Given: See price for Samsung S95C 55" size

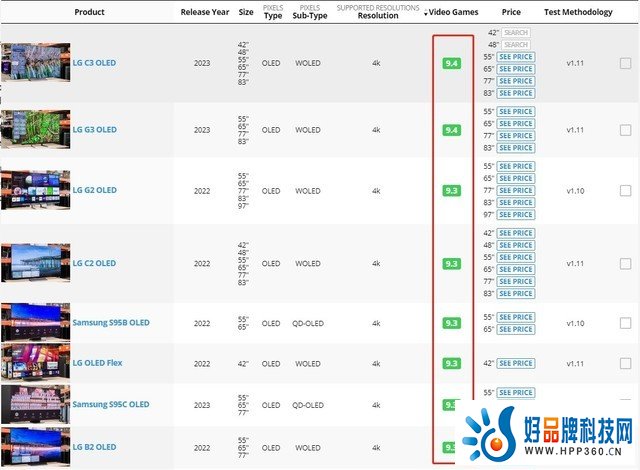Looking at the screenshot, I should point(516,392).
